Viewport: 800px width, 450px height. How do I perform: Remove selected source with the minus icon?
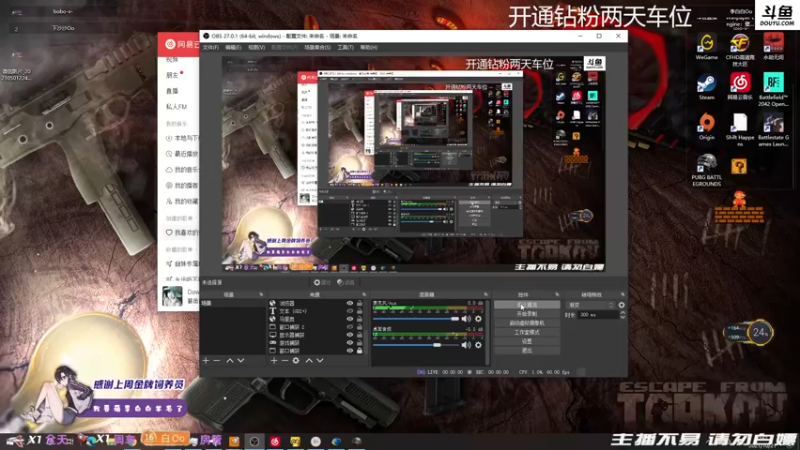(285, 361)
